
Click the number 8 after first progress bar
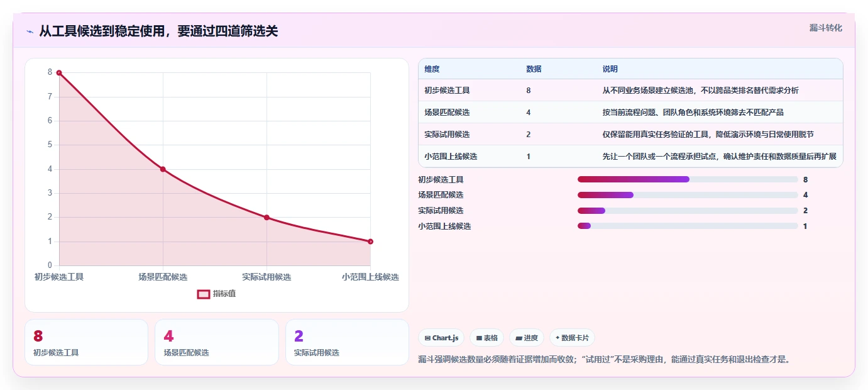click(x=805, y=180)
